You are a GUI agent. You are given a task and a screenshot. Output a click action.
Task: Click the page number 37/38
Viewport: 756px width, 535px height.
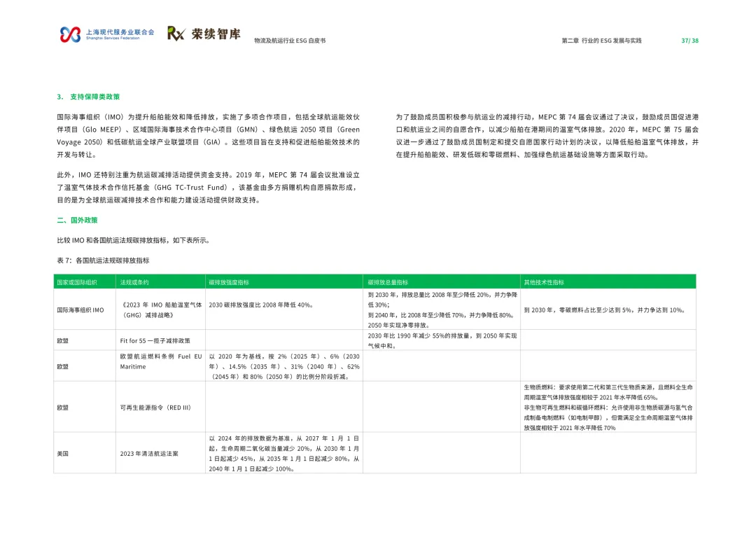[x=689, y=41]
